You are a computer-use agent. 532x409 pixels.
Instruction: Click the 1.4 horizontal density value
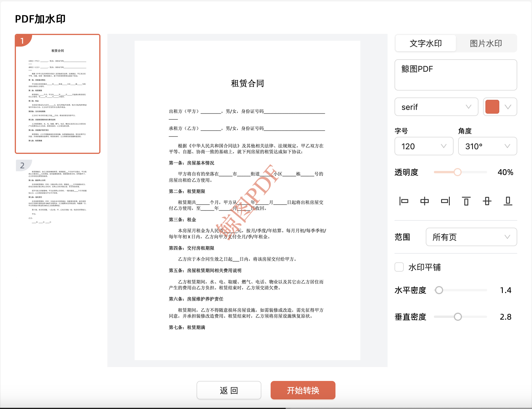pyautogui.click(x=505, y=290)
